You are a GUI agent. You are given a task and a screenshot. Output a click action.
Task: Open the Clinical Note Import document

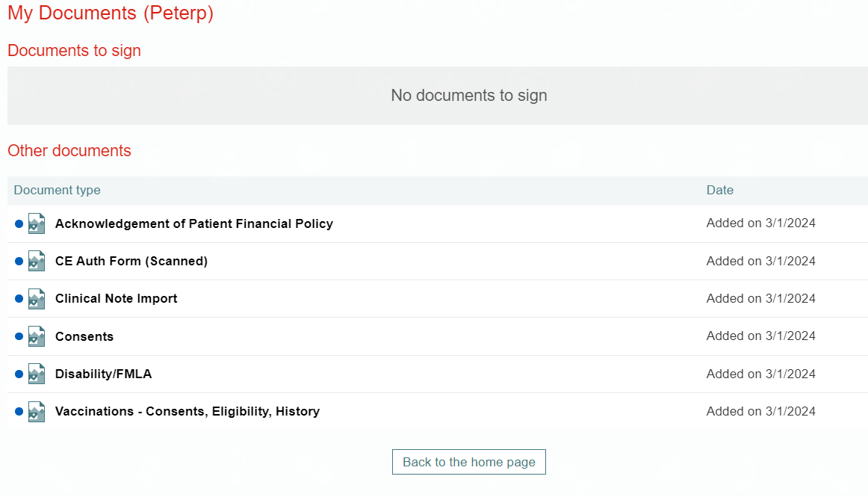tap(117, 298)
